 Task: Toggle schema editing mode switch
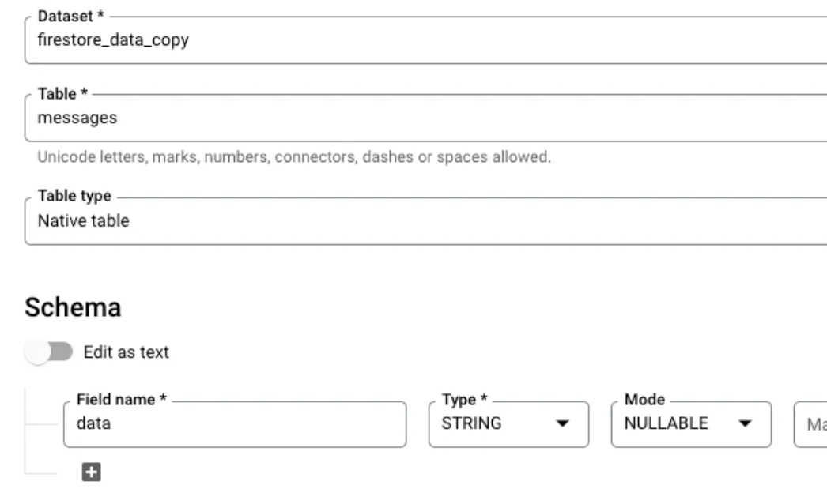[x=49, y=352]
